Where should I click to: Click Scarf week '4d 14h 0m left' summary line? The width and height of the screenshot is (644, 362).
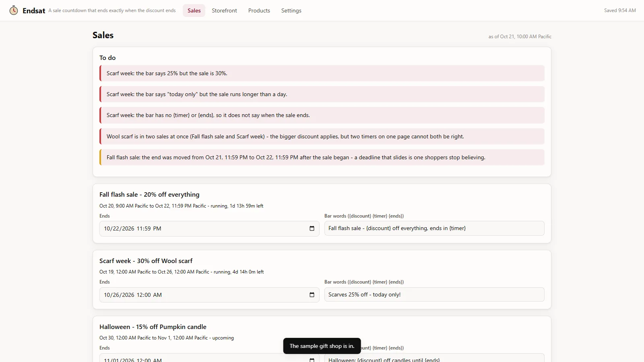pos(182,272)
